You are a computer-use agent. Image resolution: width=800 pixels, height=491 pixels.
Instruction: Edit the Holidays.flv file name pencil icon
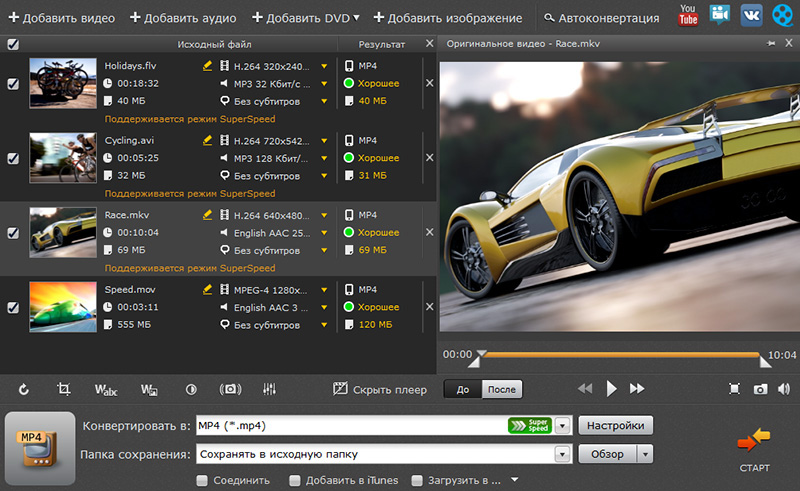[x=208, y=66]
